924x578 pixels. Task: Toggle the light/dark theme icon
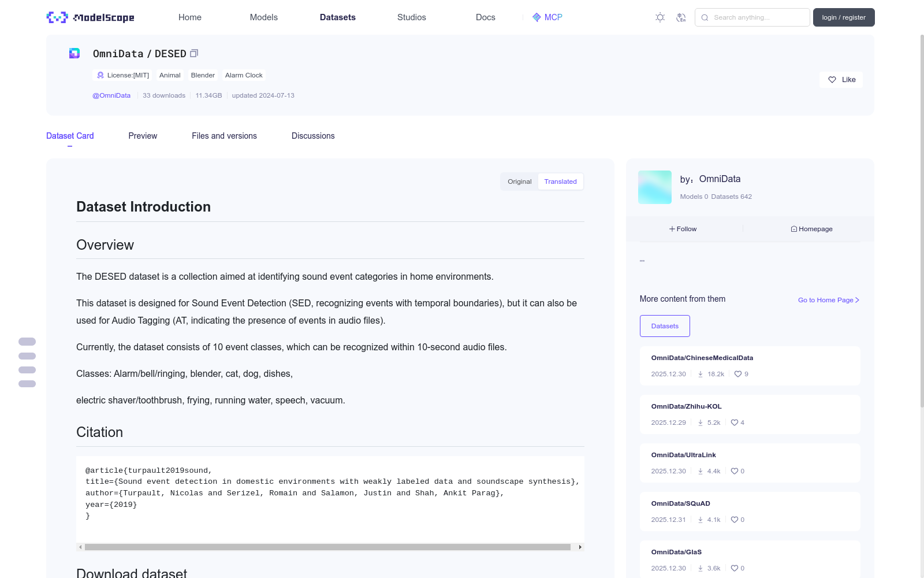(660, 17)
